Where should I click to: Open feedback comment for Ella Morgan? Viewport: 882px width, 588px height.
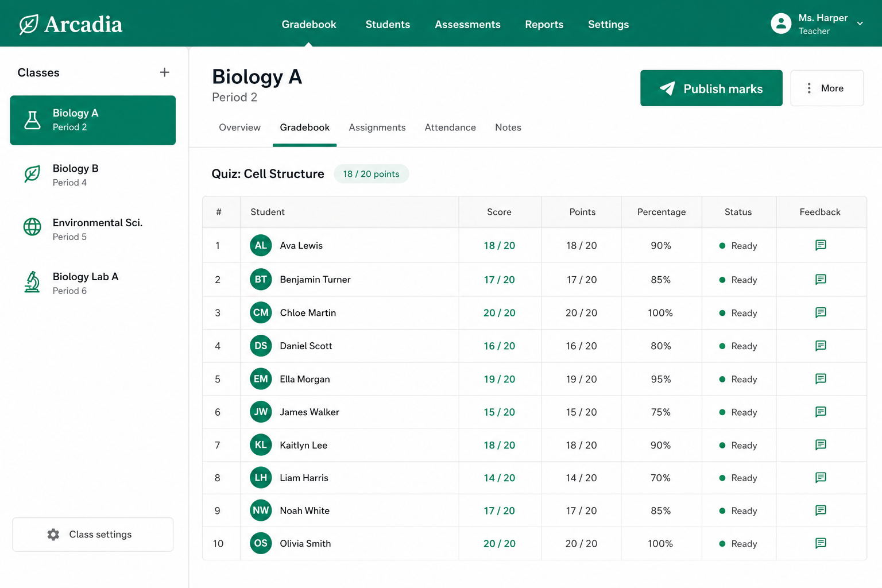coord(821,379)
